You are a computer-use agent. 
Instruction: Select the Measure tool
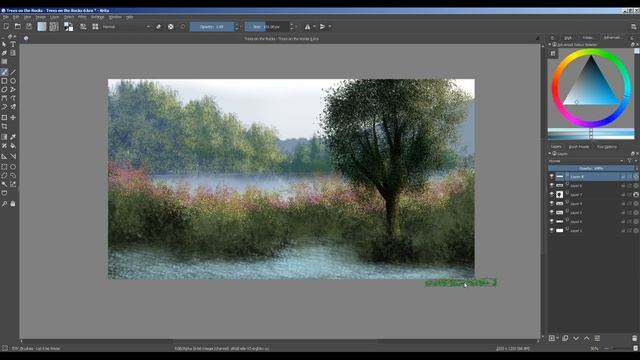point(13,156)
